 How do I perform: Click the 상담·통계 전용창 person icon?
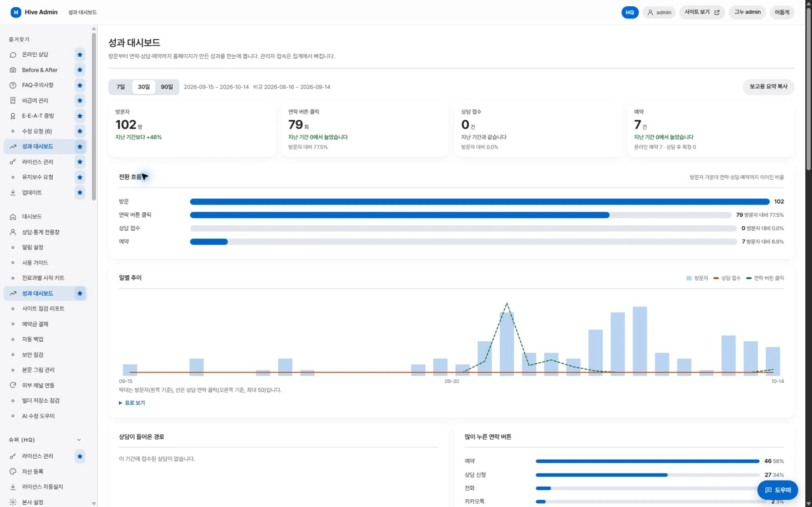(x=13, y=232)
